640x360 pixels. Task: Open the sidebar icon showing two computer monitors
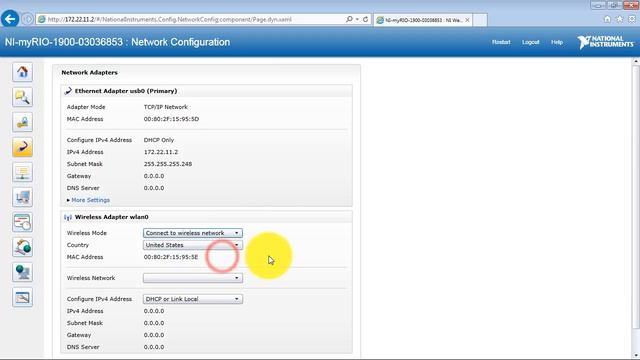click(22, 197)
